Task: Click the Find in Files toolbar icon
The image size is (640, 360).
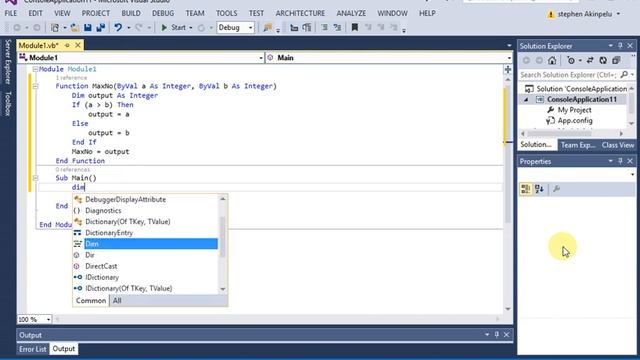Action: (x=268, y=28)
